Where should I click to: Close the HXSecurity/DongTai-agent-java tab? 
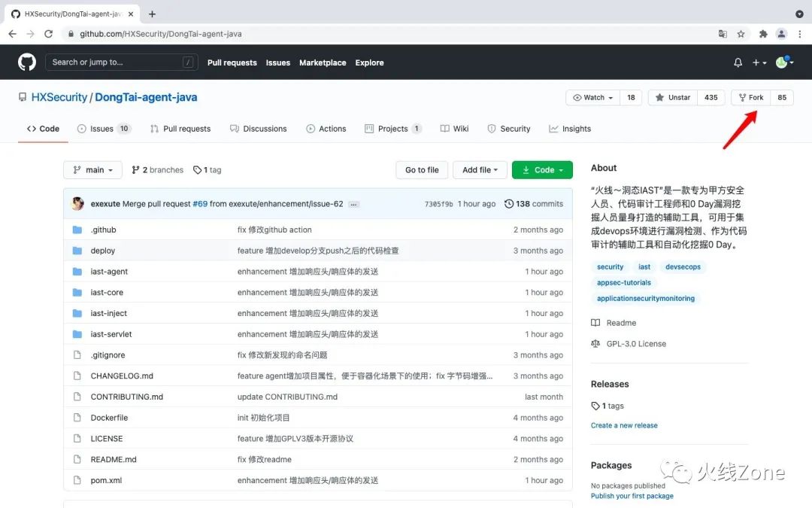131,14
